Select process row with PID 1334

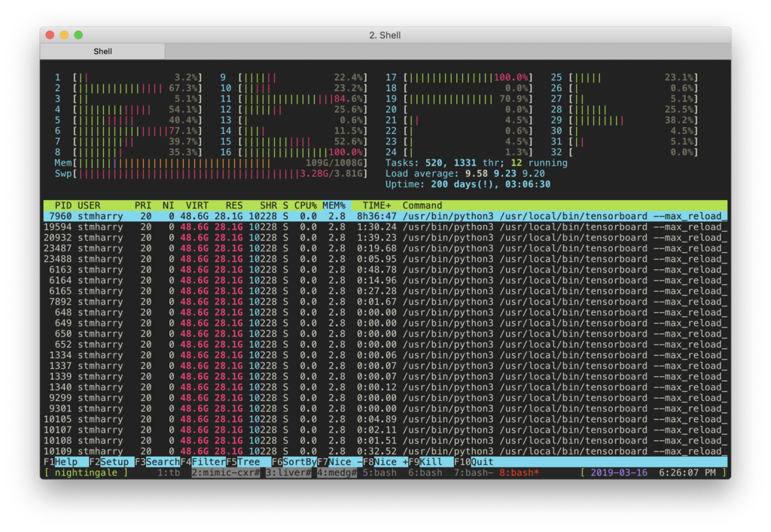point(385,355)
